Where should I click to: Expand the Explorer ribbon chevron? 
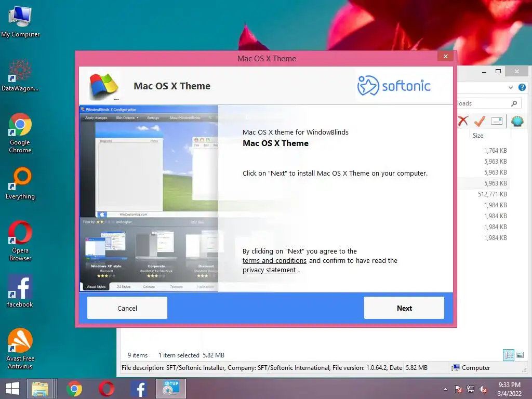click(510, 87)
